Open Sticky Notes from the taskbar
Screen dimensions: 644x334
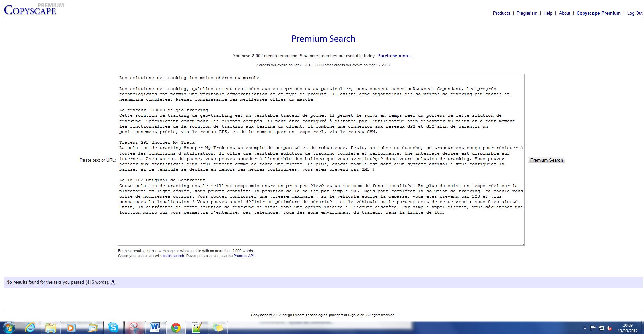pos(217,327)
